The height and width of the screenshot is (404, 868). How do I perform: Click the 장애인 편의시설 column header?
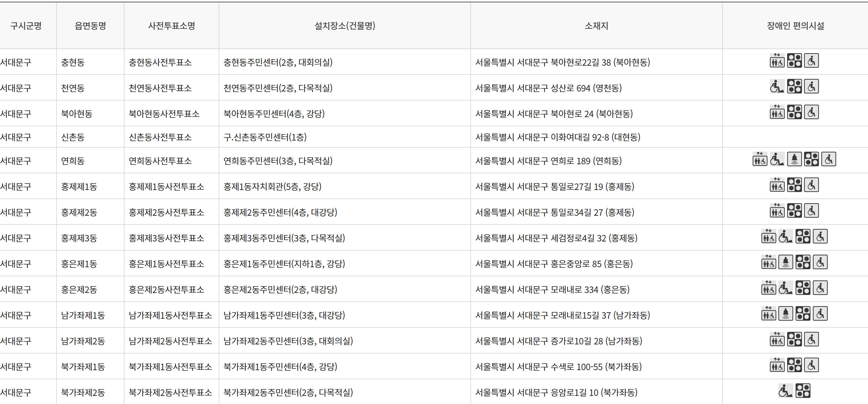point(795,26)
